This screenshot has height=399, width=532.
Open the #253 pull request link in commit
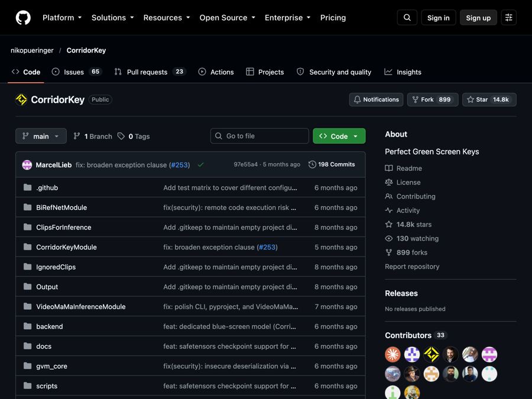[x=179, y=165]
